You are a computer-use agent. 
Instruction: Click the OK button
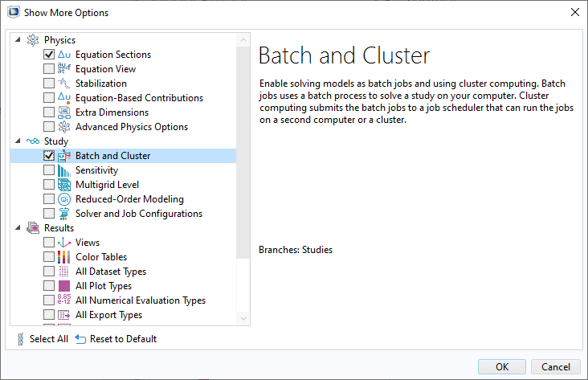click(502, 366)
